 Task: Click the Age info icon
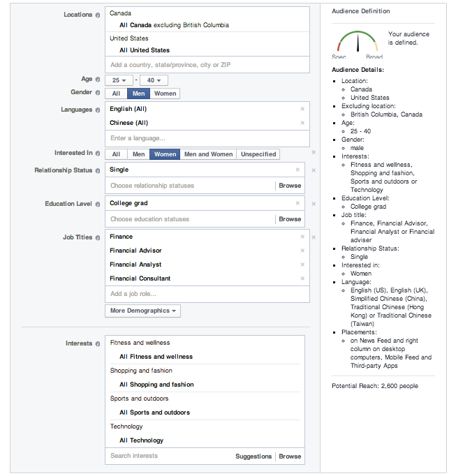click(x=98, y=80)
